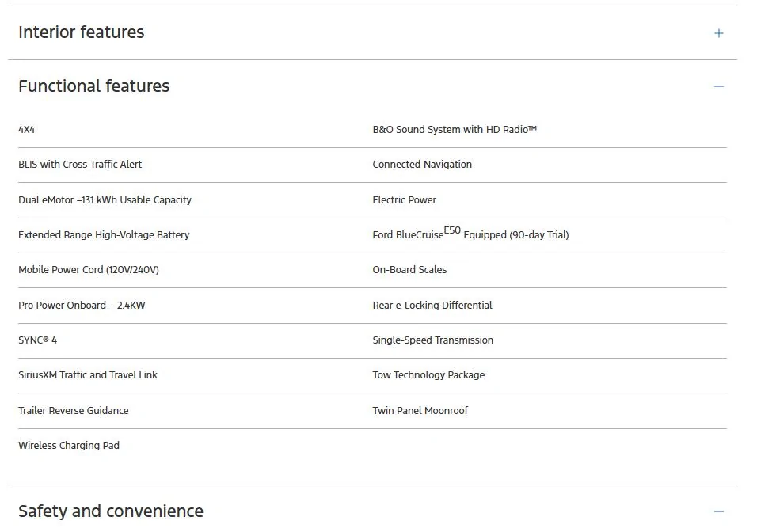
Task: Toggle the Safety and convenience heading
Action: 111,511
